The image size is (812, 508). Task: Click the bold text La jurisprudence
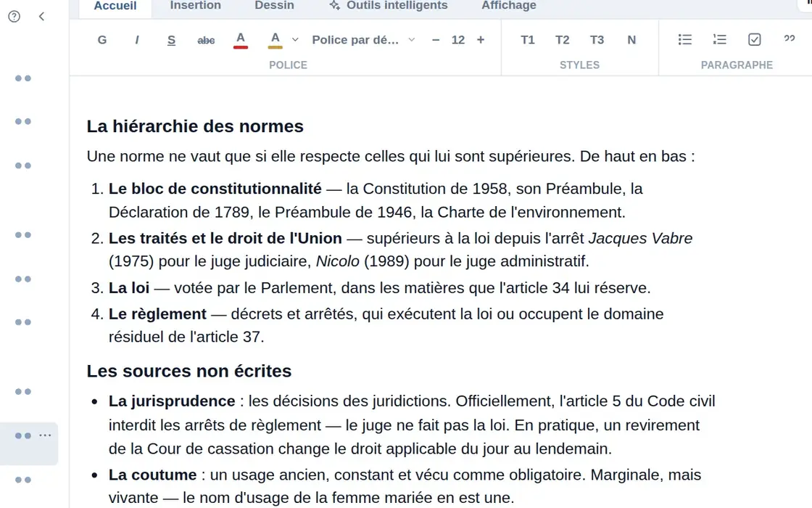[x=172, y=401]
